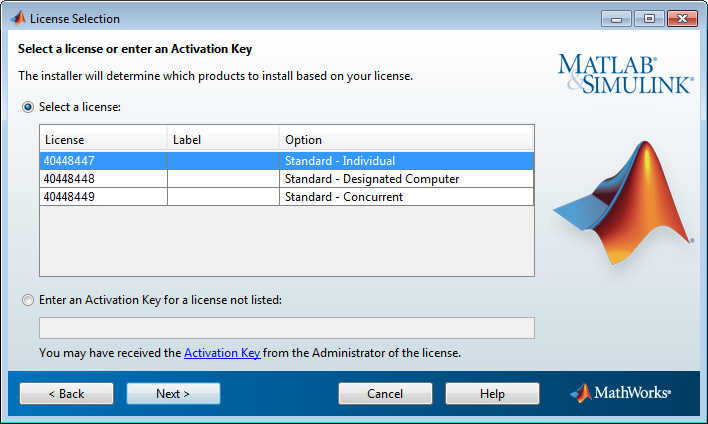
Task: Select license 40448448 Designated Computer row
Action: [x=287, y=179]
